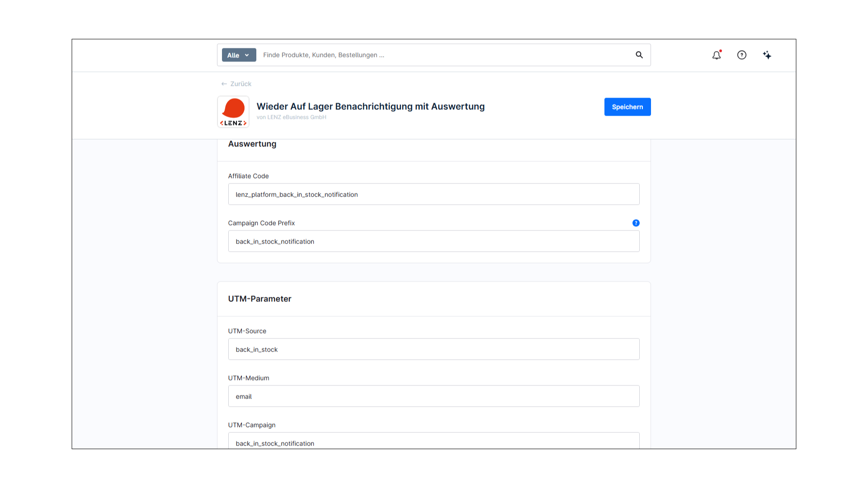Click the Zurück link
868x488 pixels.
(240, 84)
